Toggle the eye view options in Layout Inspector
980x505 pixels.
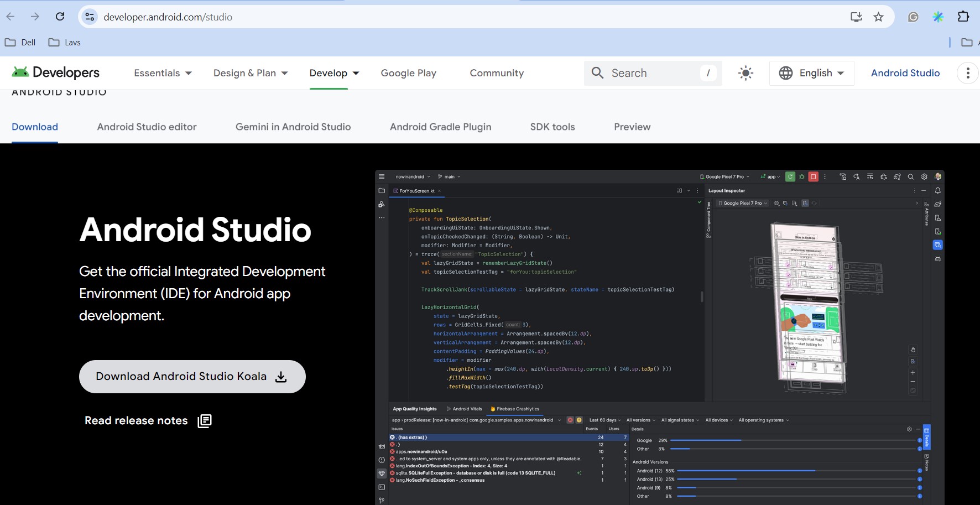776,204
